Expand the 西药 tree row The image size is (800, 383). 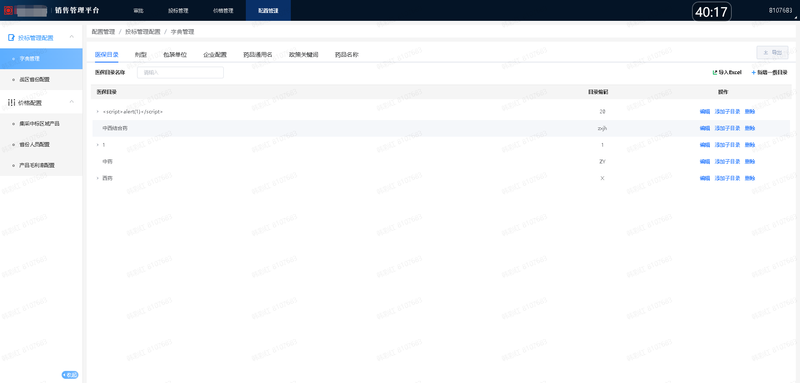click(97, 178)
